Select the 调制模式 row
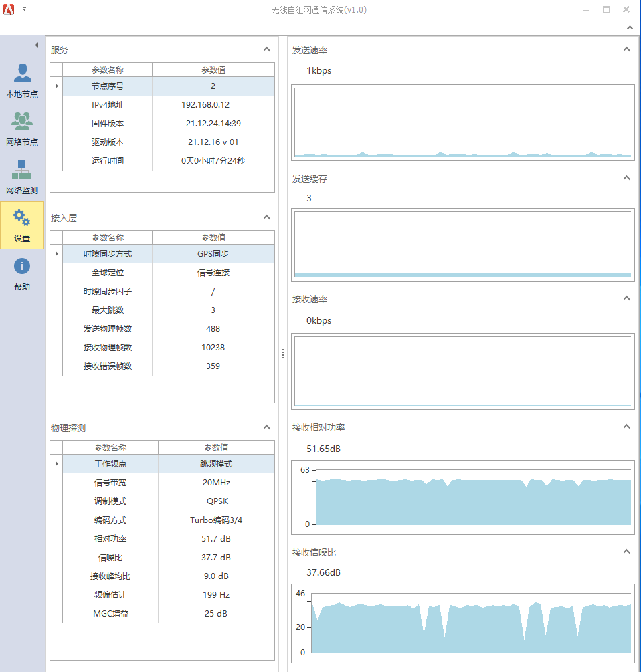This screenshot has height=672, width=641. pos(169,501)
